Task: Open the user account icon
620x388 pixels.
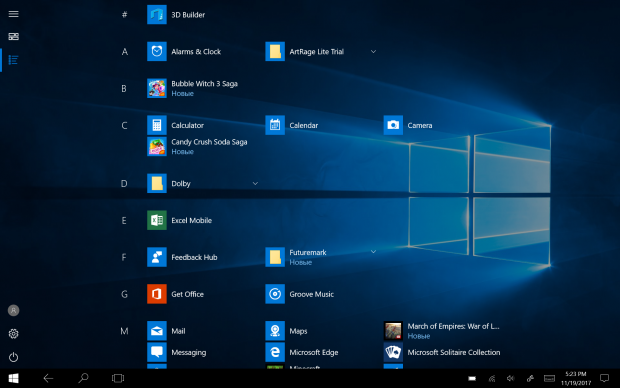Action: pyautogui.click(x=13, y=310)
